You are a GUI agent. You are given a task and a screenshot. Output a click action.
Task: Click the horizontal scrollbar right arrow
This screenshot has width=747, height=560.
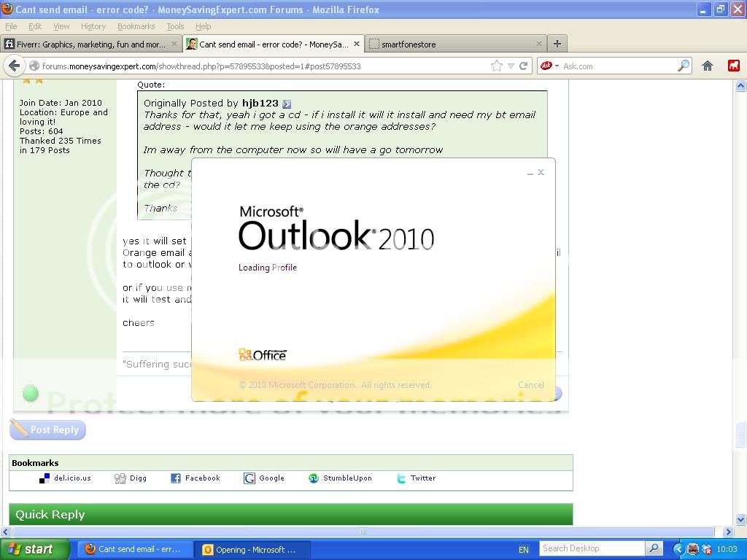tap(727, 532)
